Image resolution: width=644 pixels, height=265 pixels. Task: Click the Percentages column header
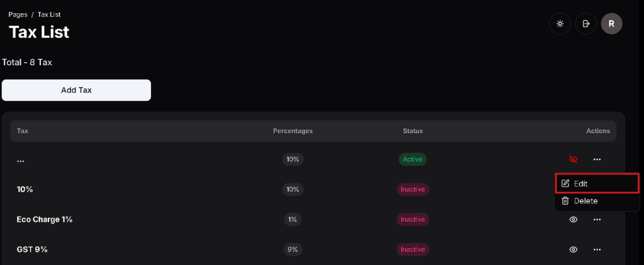pyautogui.click(x=292, y=131)
